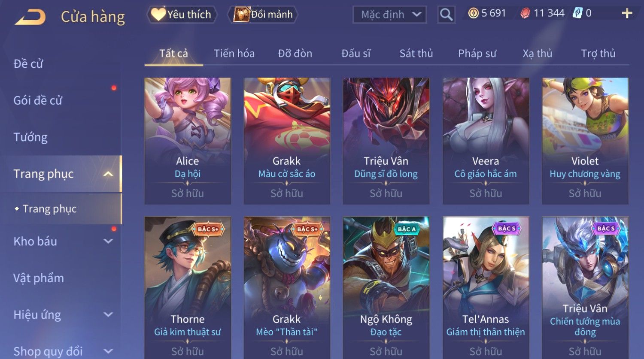Click the red ruby currency icon
The width and height of the screenshot is (644, 359).
click(x=525, y=13)
